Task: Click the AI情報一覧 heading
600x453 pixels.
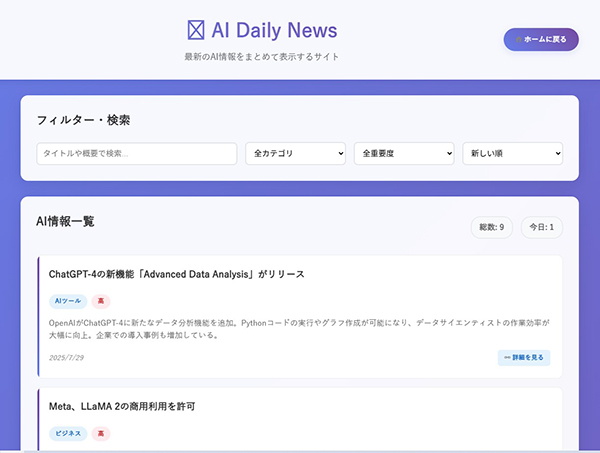Action: (x=65, y=222)
